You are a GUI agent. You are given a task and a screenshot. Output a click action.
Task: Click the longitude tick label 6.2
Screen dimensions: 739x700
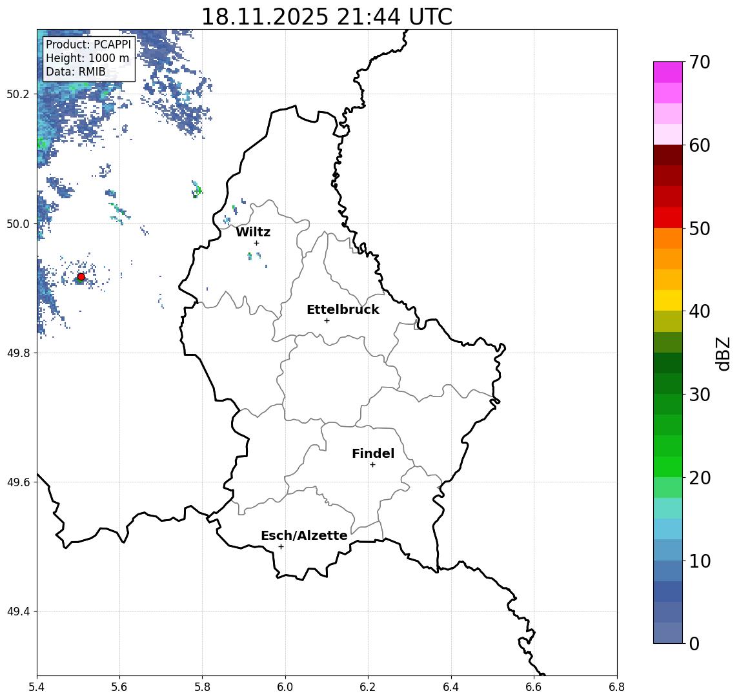(x=368, y=687)
